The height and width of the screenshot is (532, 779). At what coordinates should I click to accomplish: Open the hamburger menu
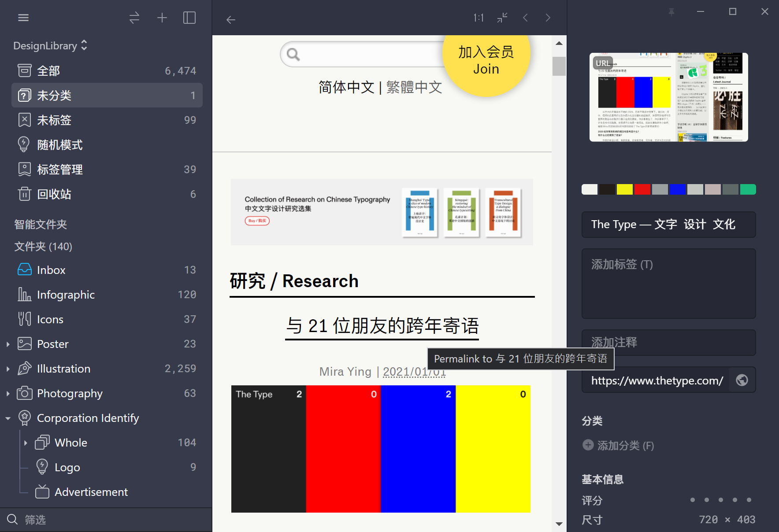(23, 18)
